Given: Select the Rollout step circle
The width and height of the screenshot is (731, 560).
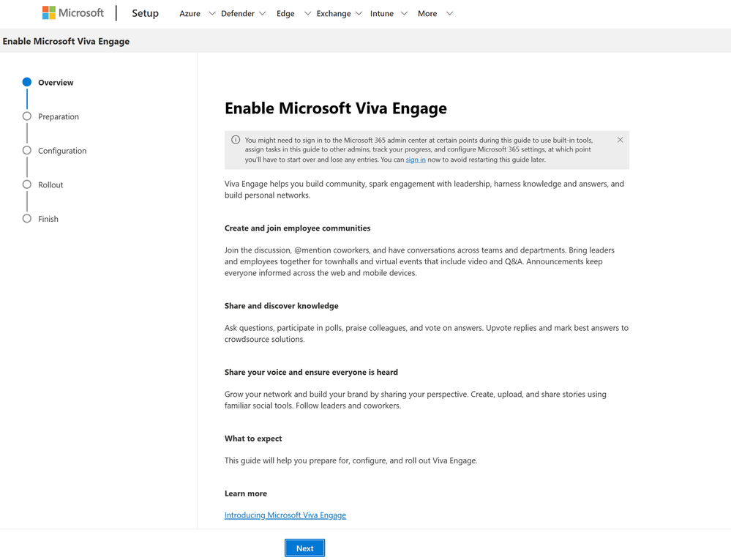Looking at the screenshot, I should coord(27,184).
